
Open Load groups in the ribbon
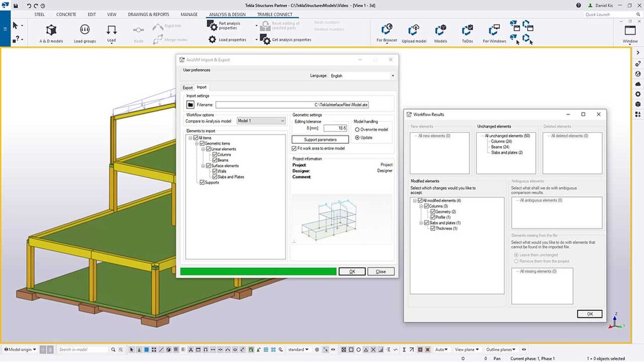[x=85, y=30]
